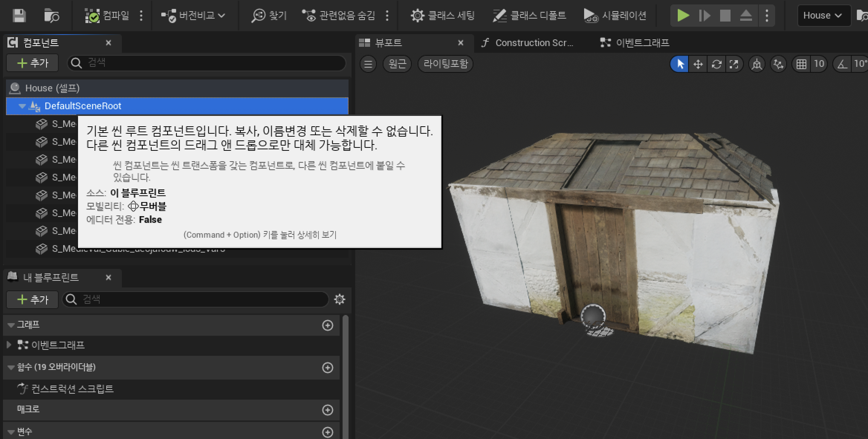Viewport: 868px width, 439px height.
Task: Select the translate (move) gizmo tool
Action: [698, 64]
